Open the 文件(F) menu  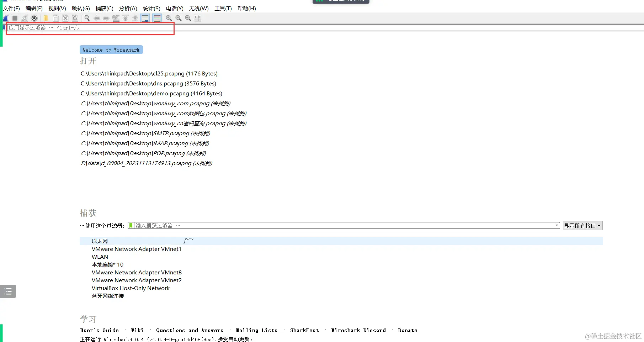(x=11, y=9)
